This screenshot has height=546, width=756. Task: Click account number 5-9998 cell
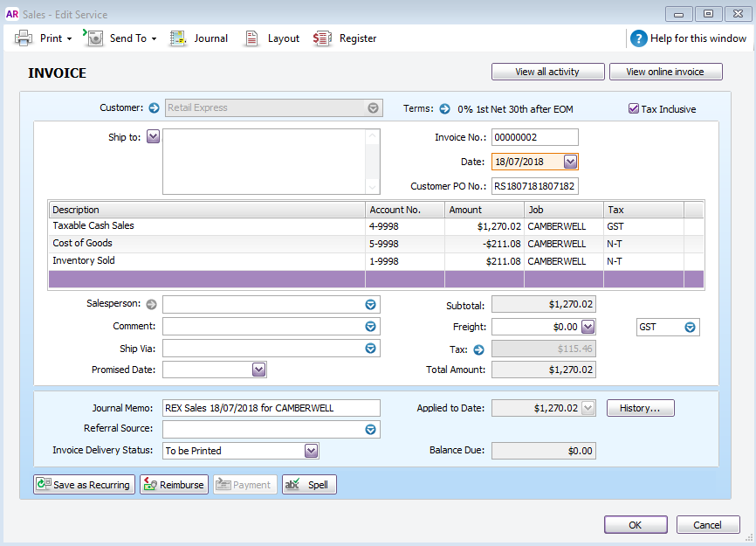click(405, 244)
